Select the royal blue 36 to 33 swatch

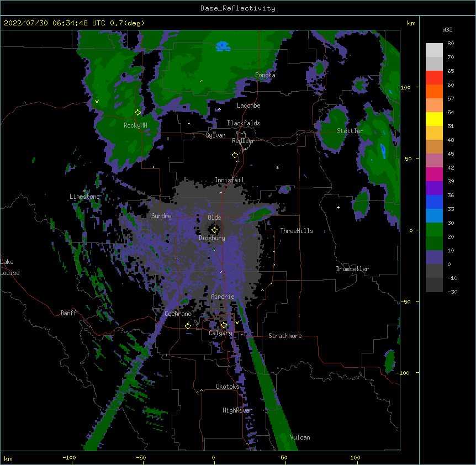click(434, 202)
